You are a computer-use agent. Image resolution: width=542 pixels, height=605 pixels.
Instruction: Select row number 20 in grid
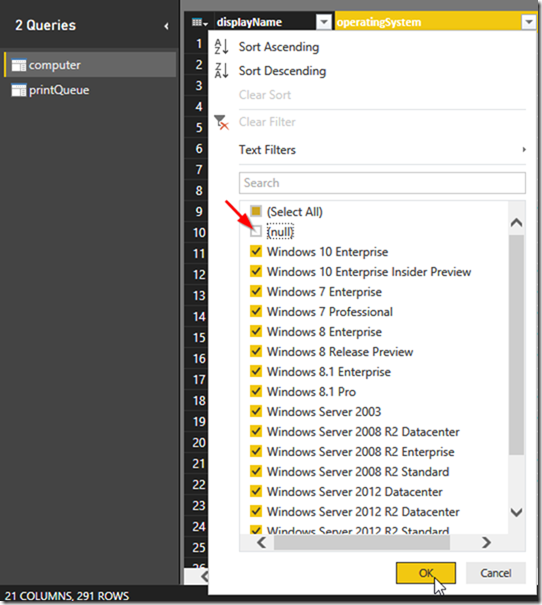point(197,443)
